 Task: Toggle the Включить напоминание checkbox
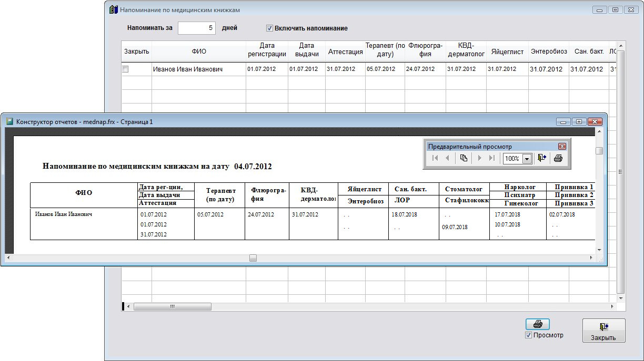270,28
